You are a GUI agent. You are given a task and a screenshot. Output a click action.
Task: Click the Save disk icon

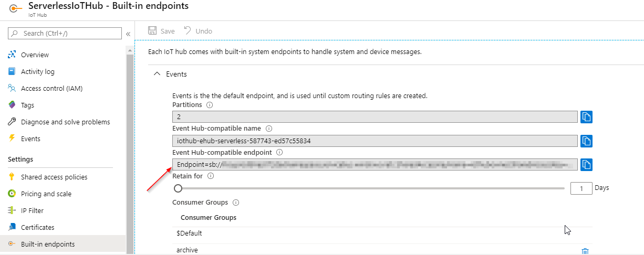[152, 31]
